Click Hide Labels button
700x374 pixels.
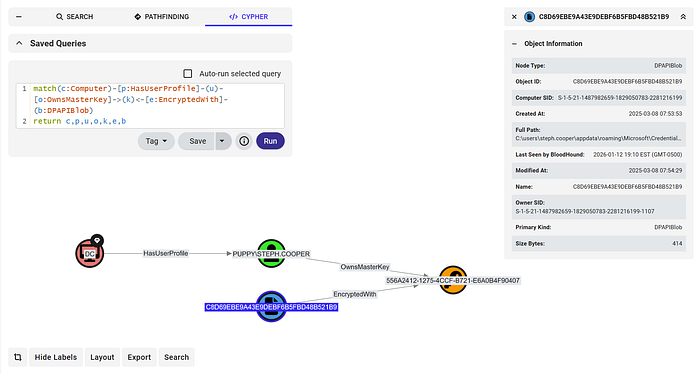[56, 357]
